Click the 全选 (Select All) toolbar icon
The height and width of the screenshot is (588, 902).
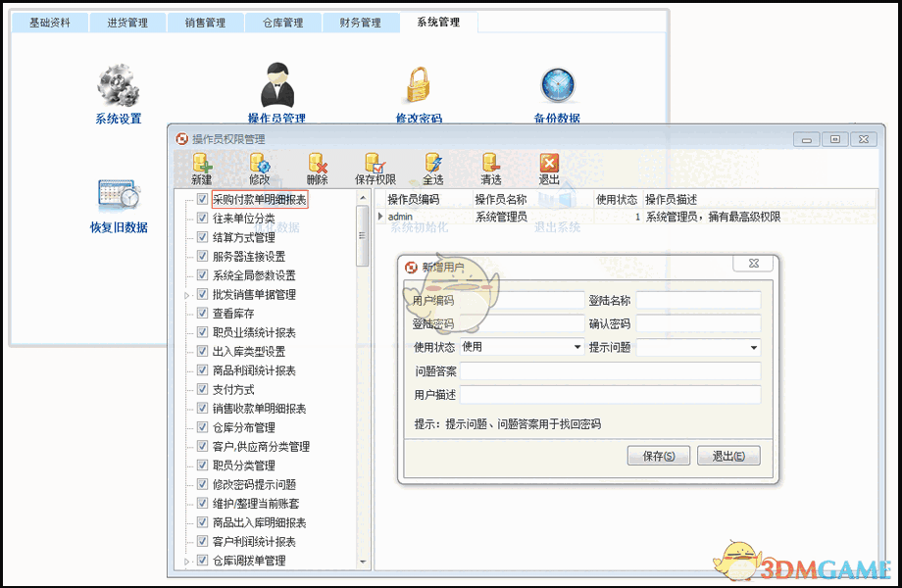(x=433, y=167)
